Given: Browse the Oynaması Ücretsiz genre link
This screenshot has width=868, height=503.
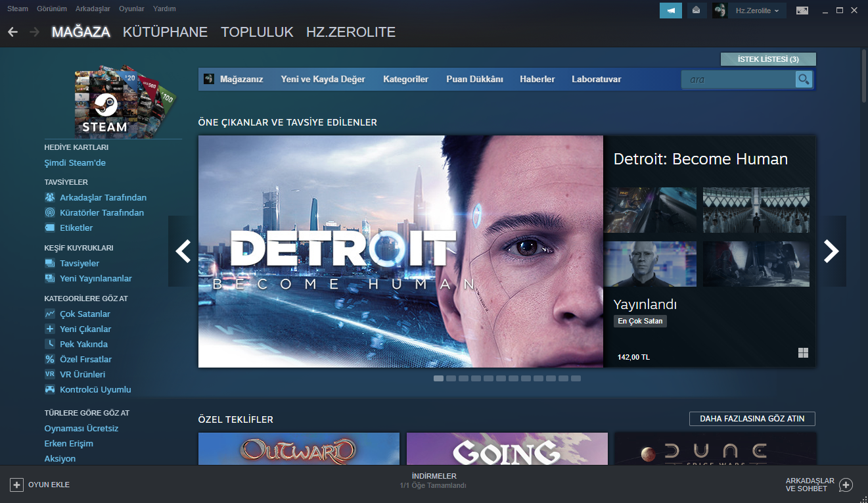Looking at the screenshot, I should (x=81, y=428).
